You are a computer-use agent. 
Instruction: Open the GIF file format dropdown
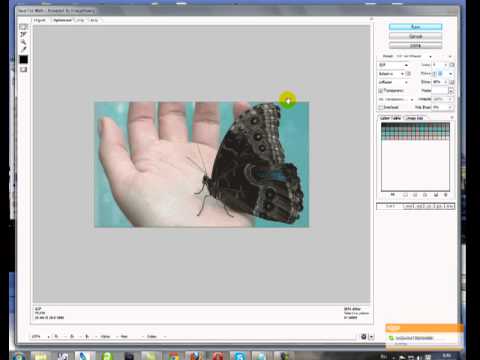(x=393, y=65)
